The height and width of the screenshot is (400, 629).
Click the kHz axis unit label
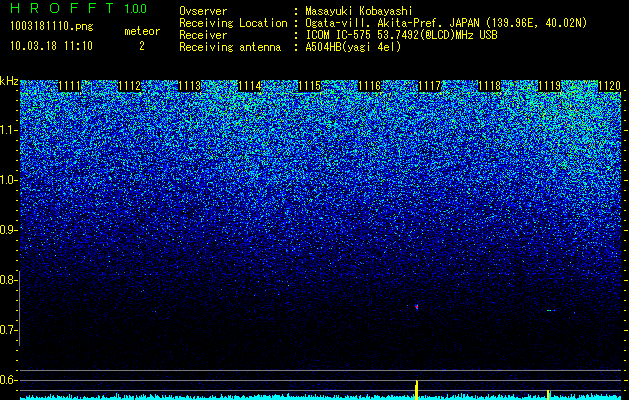[x=9, y=81]
